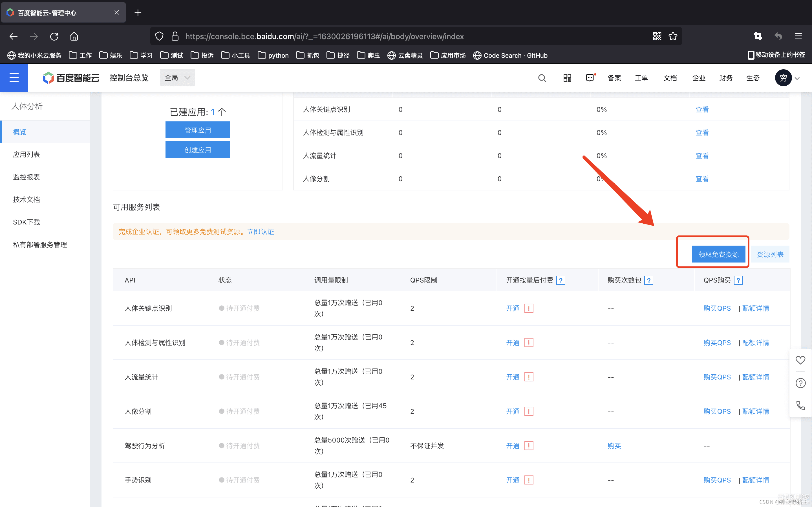812x507 pixels.
Task: Click the 立即认证 link
Action: tap(261, 232)
